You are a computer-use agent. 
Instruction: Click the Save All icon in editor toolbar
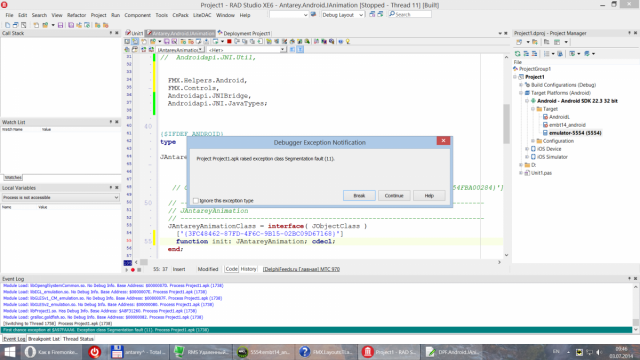(174, 41)
